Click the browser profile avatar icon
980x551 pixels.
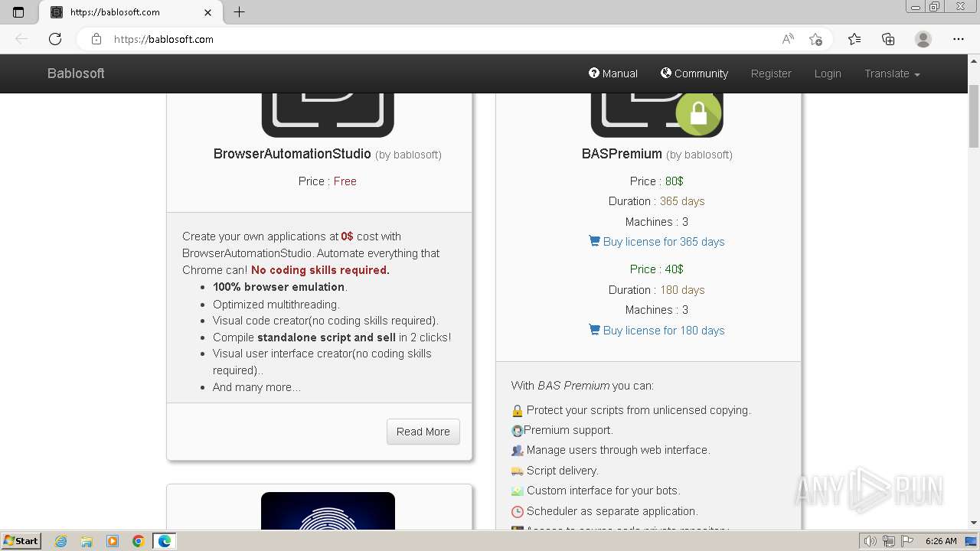[923, 39]
